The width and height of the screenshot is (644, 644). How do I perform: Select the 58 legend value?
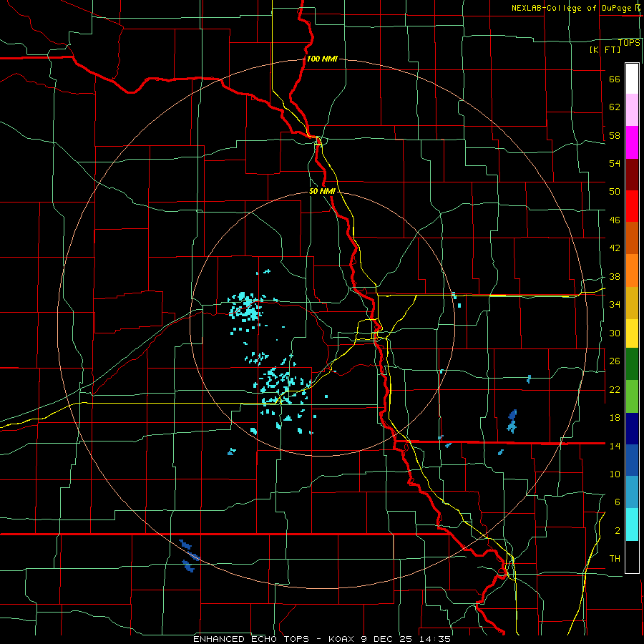(615, 135)
